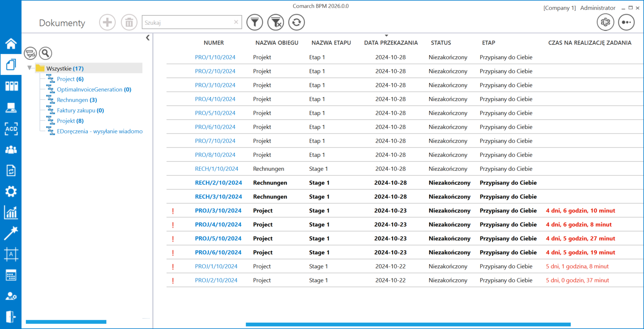Screen dimensions: 644x329
Task: Collapse the Wszystkie folder tree arrow
Action: coord(30,68)
